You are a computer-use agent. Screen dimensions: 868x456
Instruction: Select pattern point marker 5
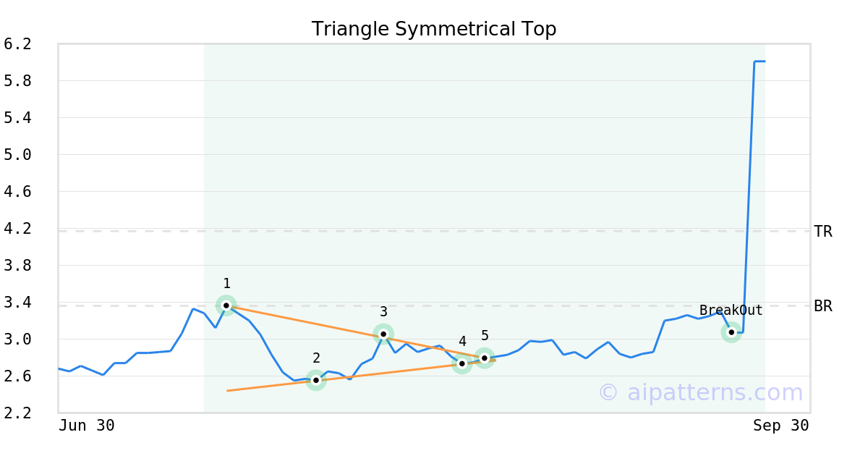(485, 358)
